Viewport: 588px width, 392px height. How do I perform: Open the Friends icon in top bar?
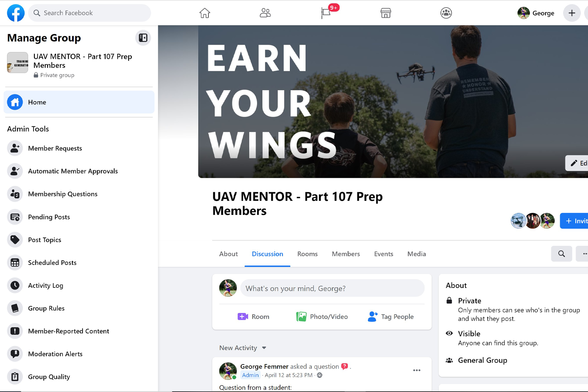pyautogui.click(x=265, y=13)
